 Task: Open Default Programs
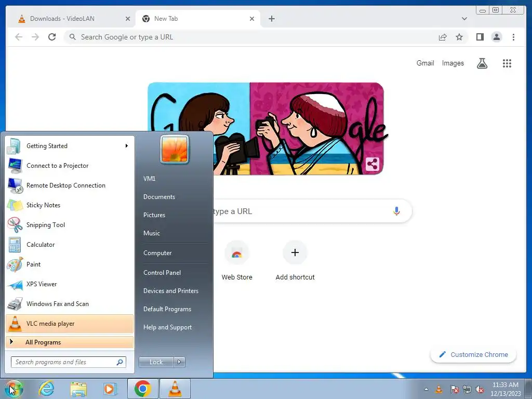point(167,309)
